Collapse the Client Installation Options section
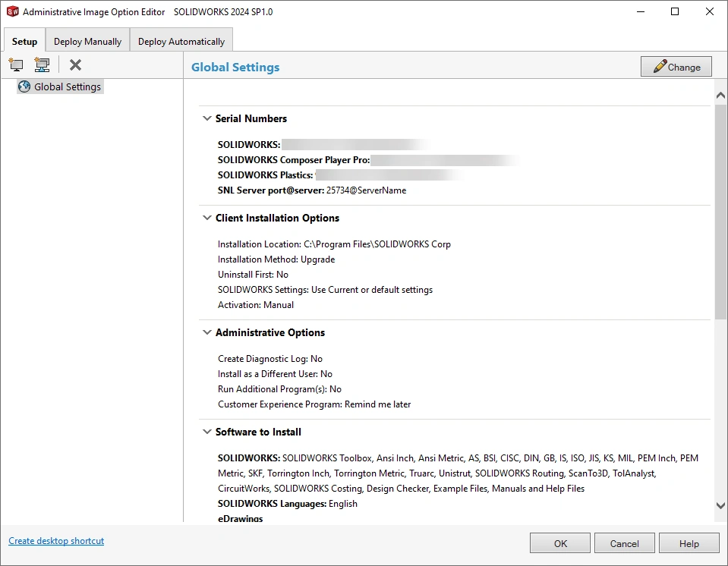 206,218
